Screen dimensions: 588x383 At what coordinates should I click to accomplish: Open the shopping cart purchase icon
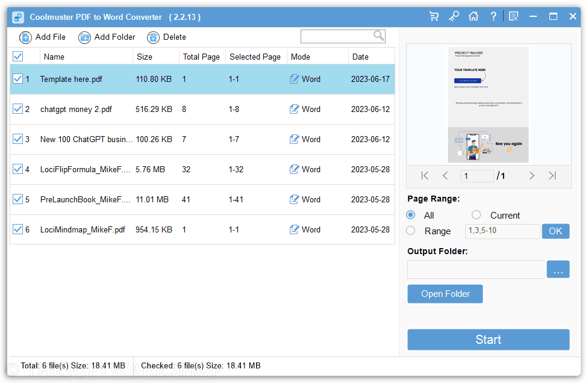pos(434,16)
